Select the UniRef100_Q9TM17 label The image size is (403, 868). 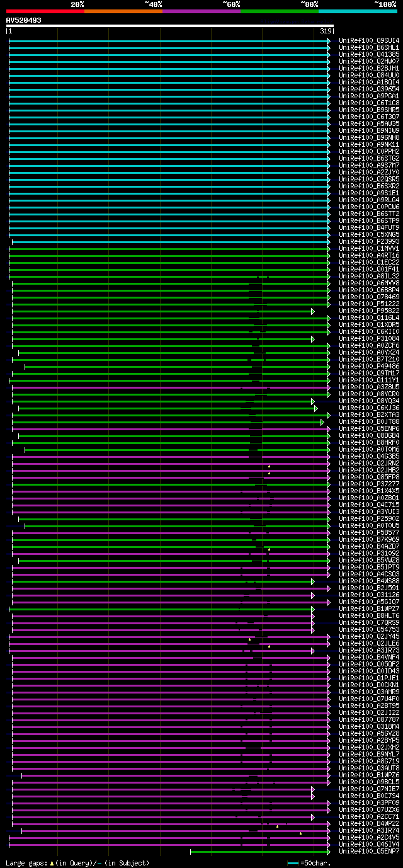click(369, 374)
